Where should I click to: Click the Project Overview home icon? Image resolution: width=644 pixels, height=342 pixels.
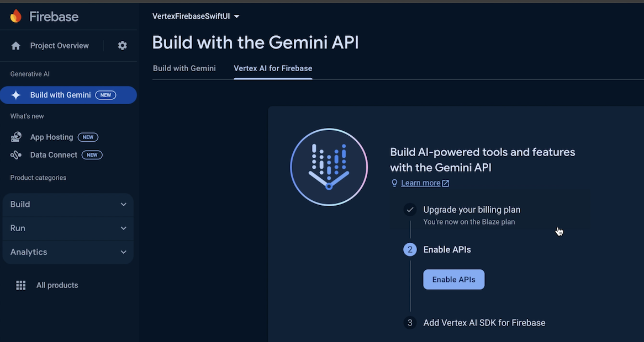[16, 46]
